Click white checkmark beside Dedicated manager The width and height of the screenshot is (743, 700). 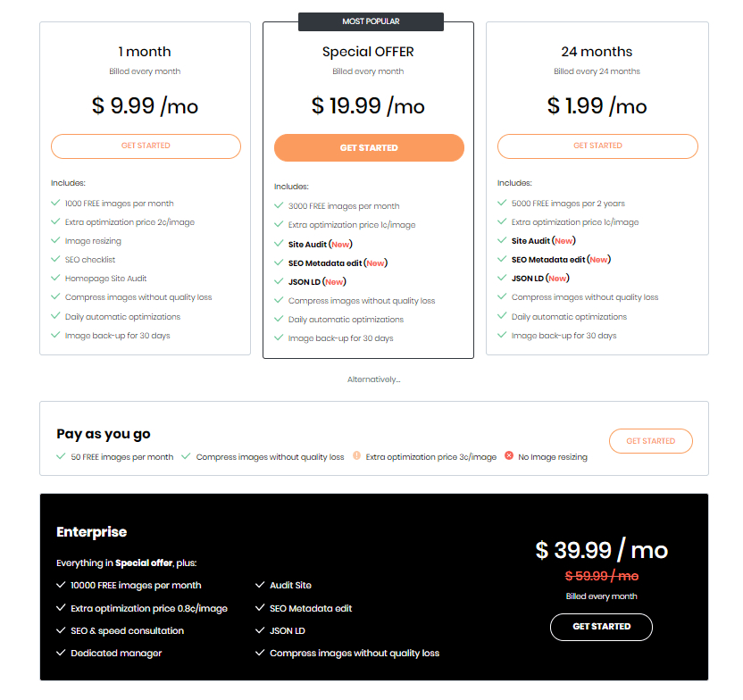tap(61, 653)
